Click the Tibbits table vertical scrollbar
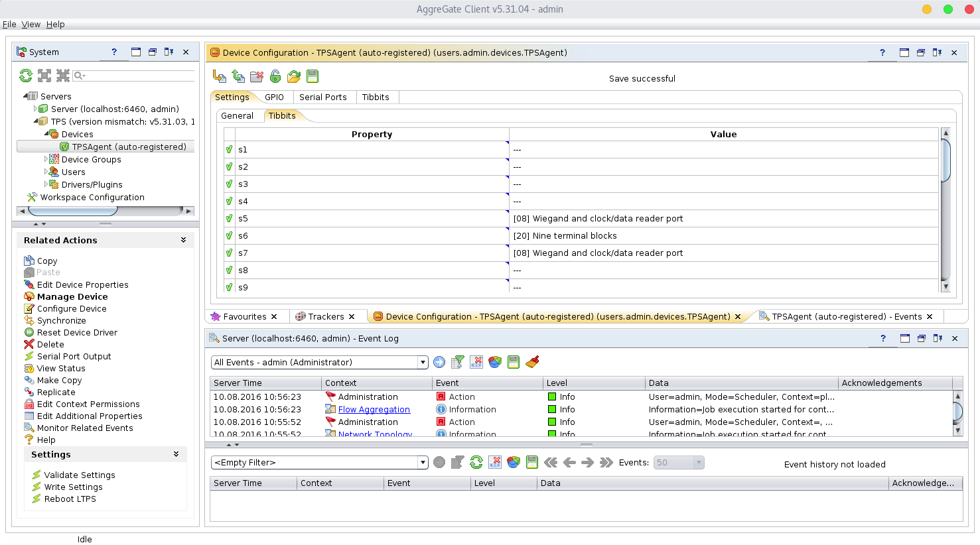This screenshot has width=980, height=545. 945,160
